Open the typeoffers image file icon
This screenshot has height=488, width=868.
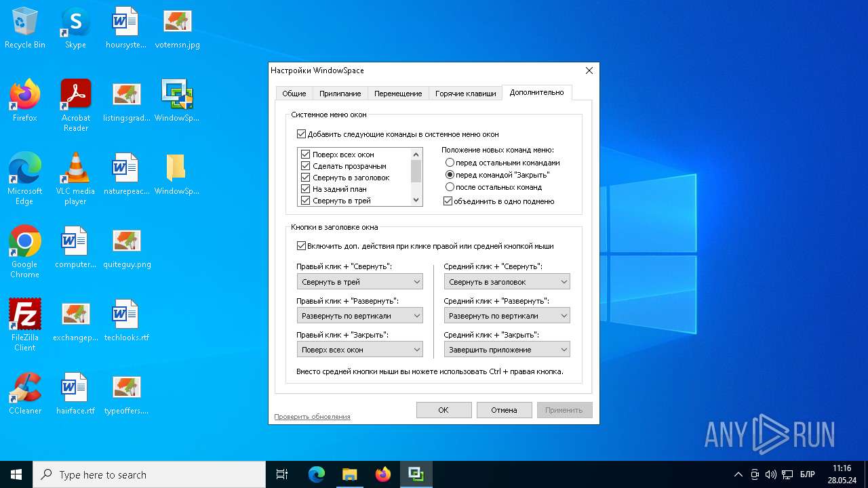tap(126, 394)
